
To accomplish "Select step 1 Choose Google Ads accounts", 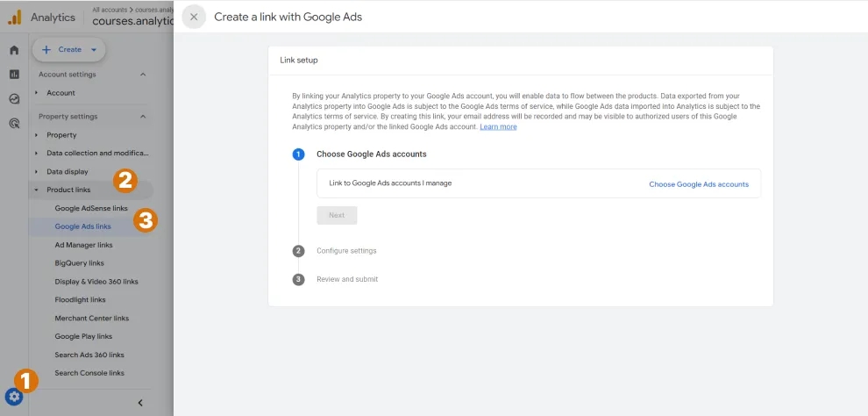I will click(x=372, y=154).
